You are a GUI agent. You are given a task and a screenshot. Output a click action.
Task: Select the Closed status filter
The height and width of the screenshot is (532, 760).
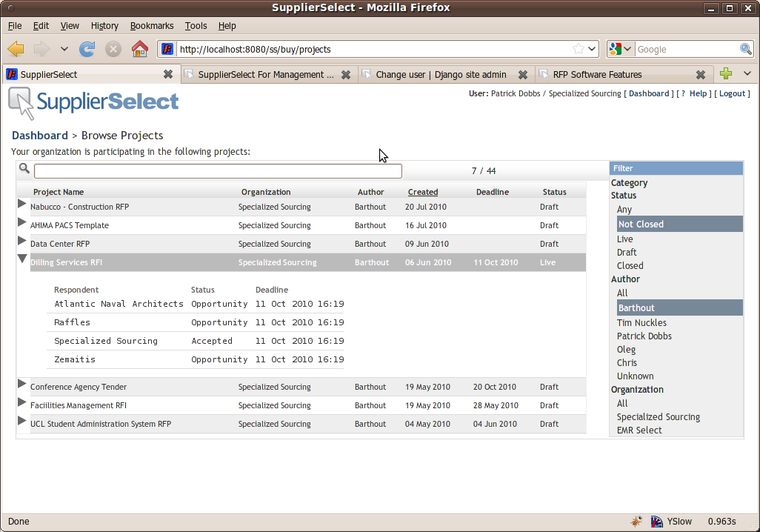(630, 266)
